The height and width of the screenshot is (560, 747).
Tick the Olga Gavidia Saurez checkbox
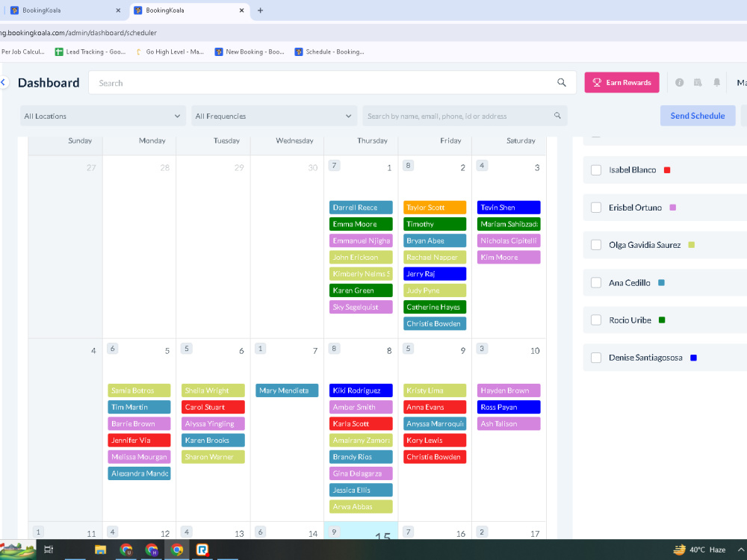tap(596, 245)
